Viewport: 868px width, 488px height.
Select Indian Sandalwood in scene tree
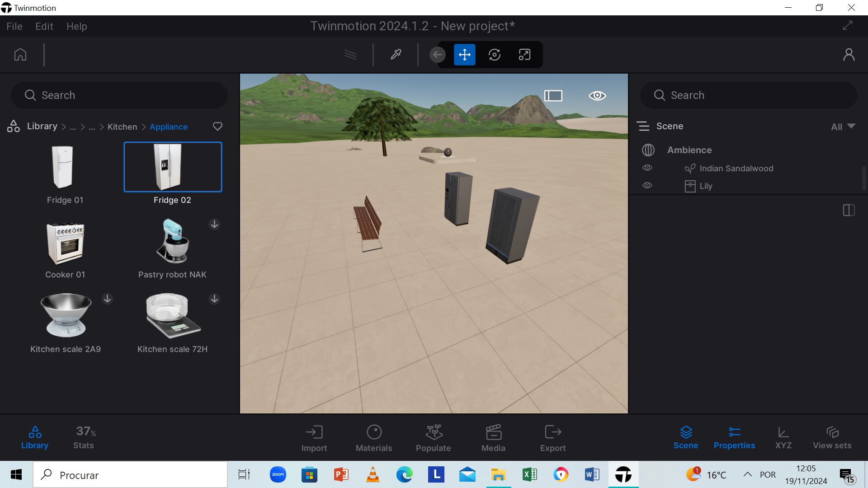point(736,169)
